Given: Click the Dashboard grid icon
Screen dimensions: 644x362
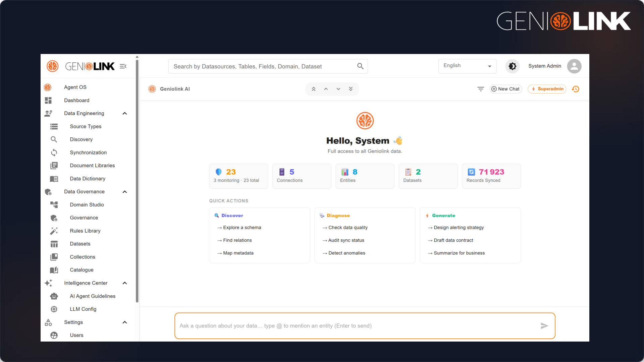Looking at the screenshot, I should click(x=48, y=100).
